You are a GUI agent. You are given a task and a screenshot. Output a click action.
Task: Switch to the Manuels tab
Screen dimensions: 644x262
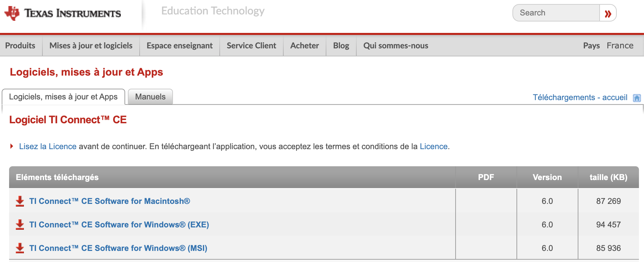tap(150, 97)
